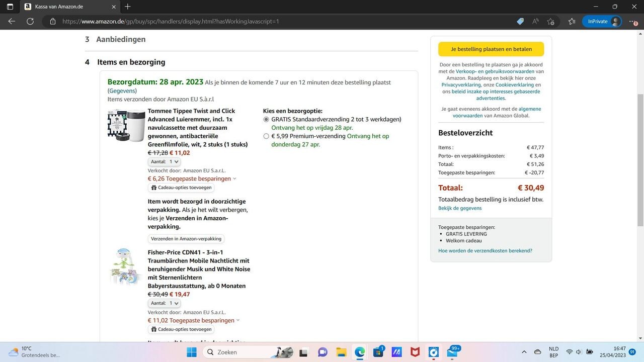Viewport: 644px width, 362px height.
Task: Open Microsoft Store from the taskbar
Action: tap(378, 352)
